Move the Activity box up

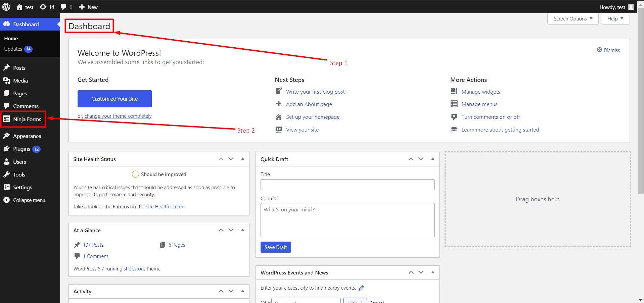[x=221, y=291]
